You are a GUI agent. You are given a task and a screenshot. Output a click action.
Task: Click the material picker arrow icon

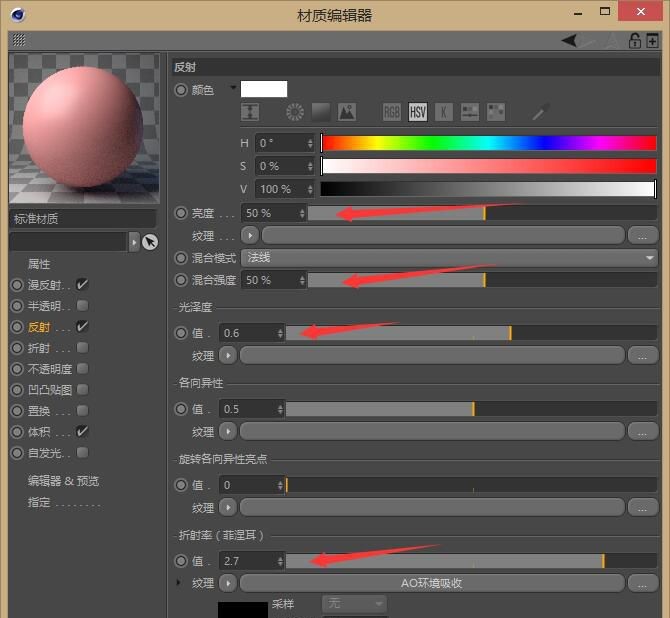coord(150,242)
